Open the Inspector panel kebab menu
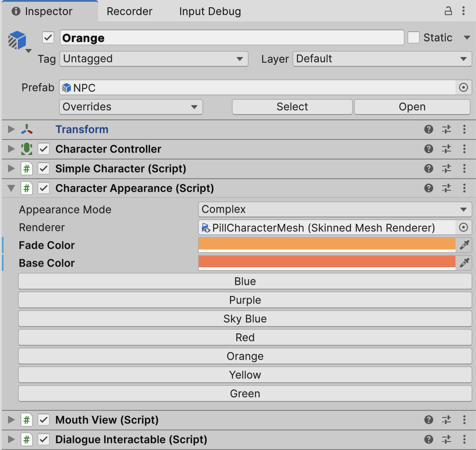The image size is (476, 450). pos(464,12)
